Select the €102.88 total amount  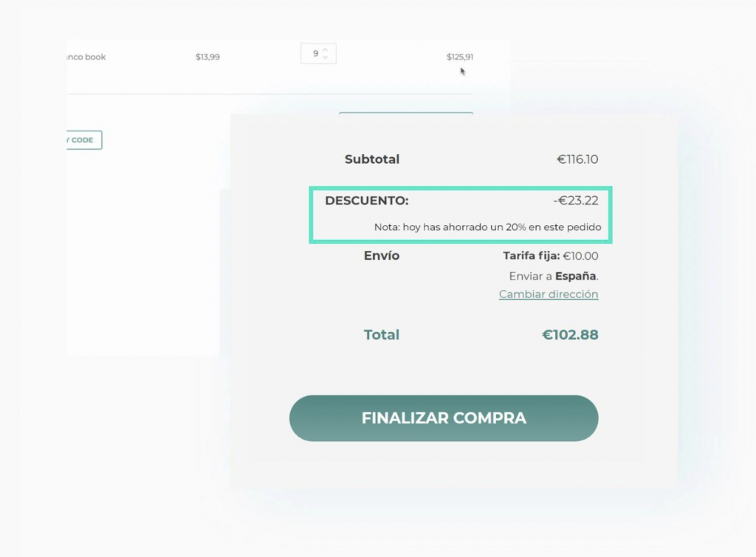(570, 335)
